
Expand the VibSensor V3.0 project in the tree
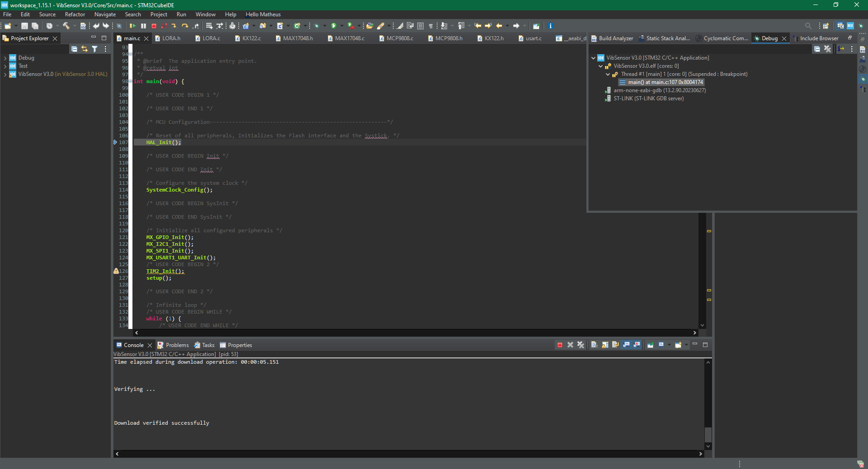point(5,75)
